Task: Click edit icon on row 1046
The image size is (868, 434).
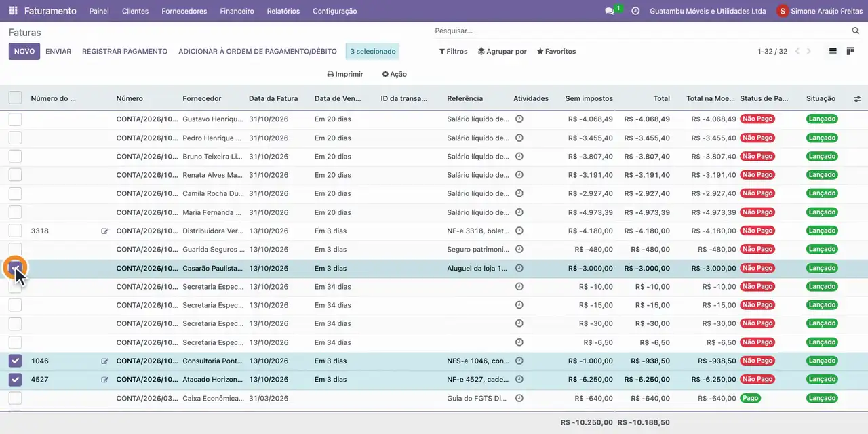Action: [x=104, y=361]
